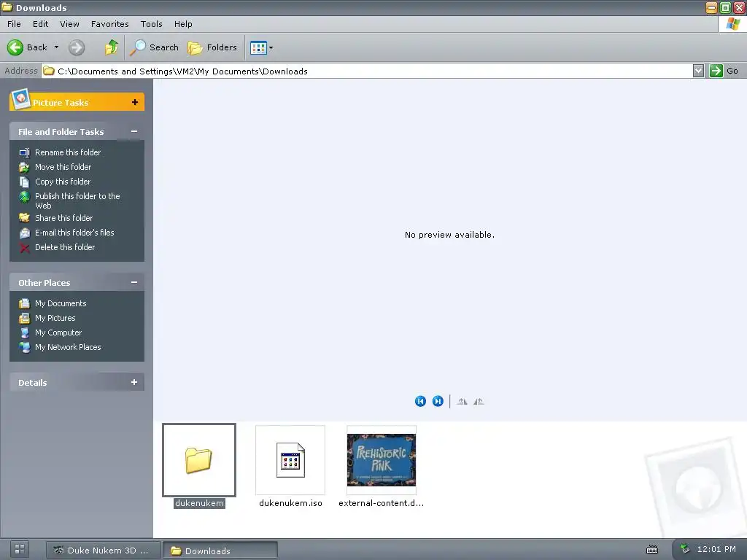747x560 pixels.
Task: Click the Picture Tasks header icon
Action: point(20,99)
